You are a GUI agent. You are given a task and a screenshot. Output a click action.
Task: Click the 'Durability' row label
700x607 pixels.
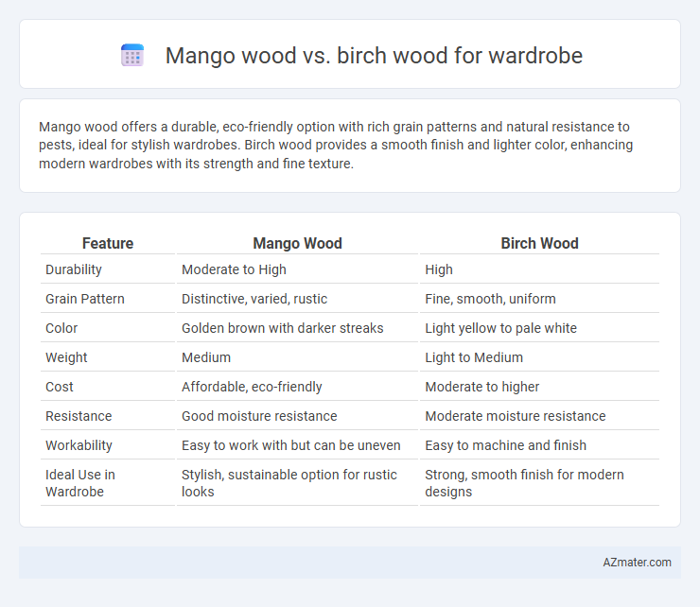tap(74, 269)
